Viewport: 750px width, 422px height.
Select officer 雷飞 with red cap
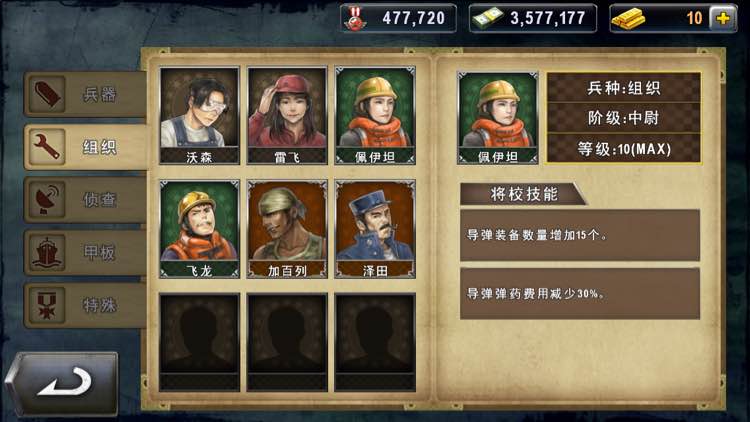point(287,116)
